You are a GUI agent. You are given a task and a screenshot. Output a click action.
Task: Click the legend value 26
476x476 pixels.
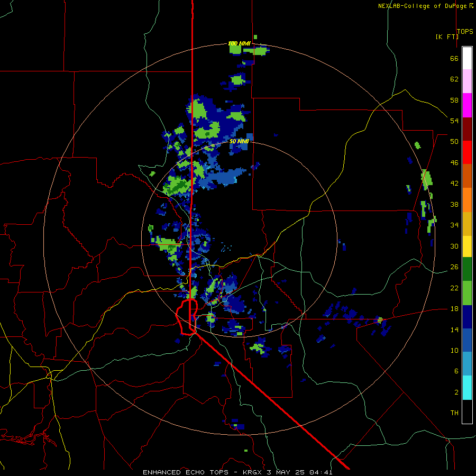pyautogui.click(x=454, y=267)
